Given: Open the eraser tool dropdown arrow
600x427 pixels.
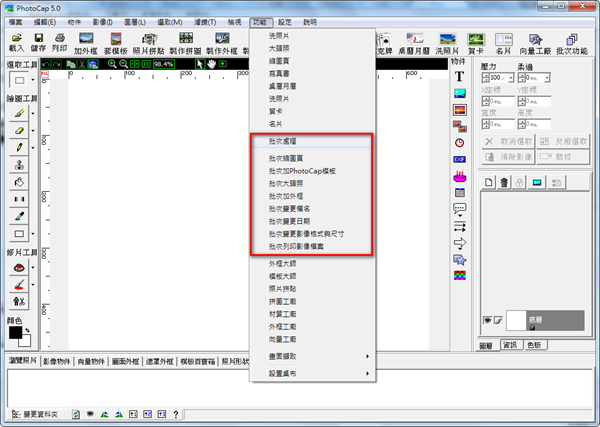Looking at the screenshot, I should (x=33, y=130).
